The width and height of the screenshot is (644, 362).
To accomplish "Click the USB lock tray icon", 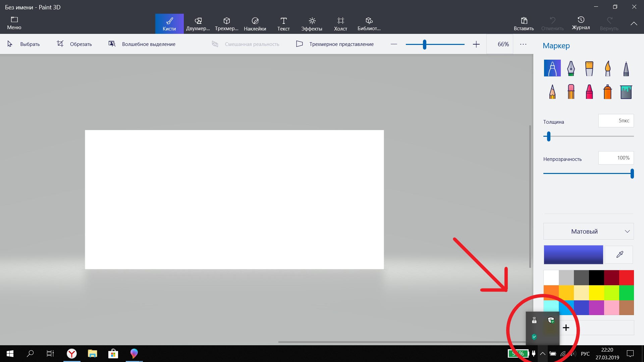I will 534,320.
